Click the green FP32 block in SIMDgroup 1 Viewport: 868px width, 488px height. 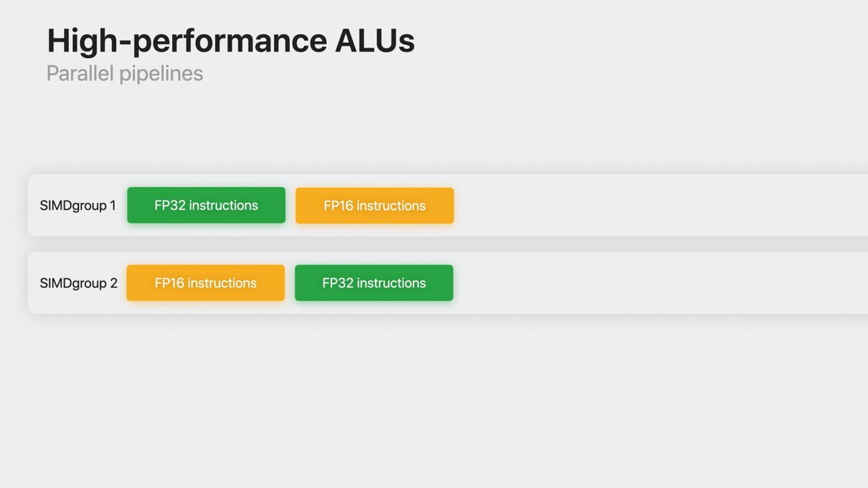click(x=206, y=205)
